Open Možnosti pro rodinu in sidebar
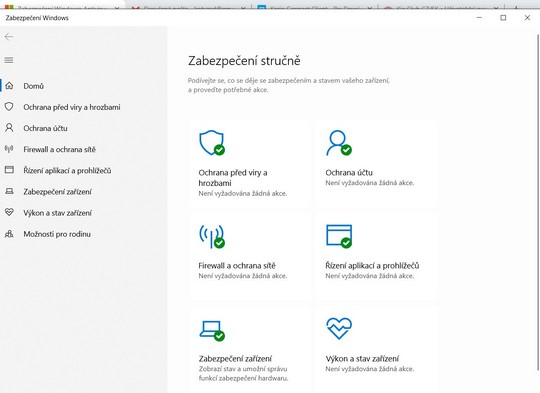The image size is (540, 393). tap(57, 234)
